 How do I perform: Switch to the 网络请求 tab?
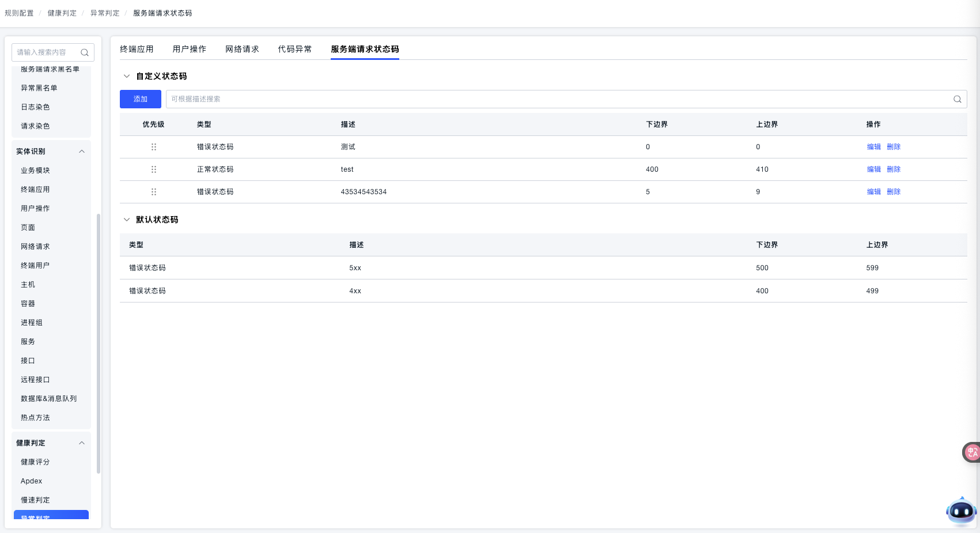242,49
